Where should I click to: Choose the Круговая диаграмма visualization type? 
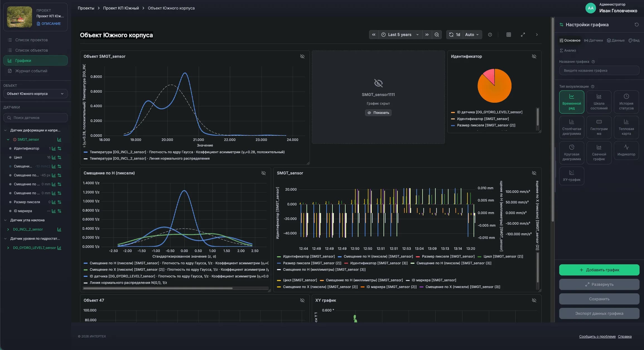point(571,153)
